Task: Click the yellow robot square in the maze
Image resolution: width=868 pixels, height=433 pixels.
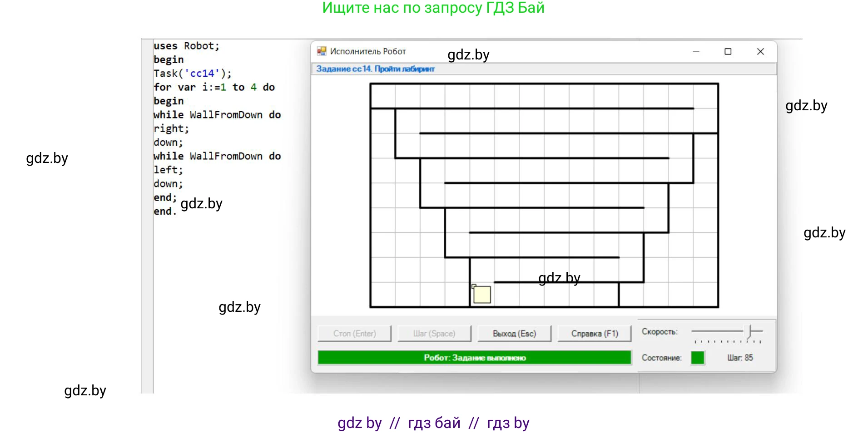Action: pyautogui.click(x=482, y=295)
